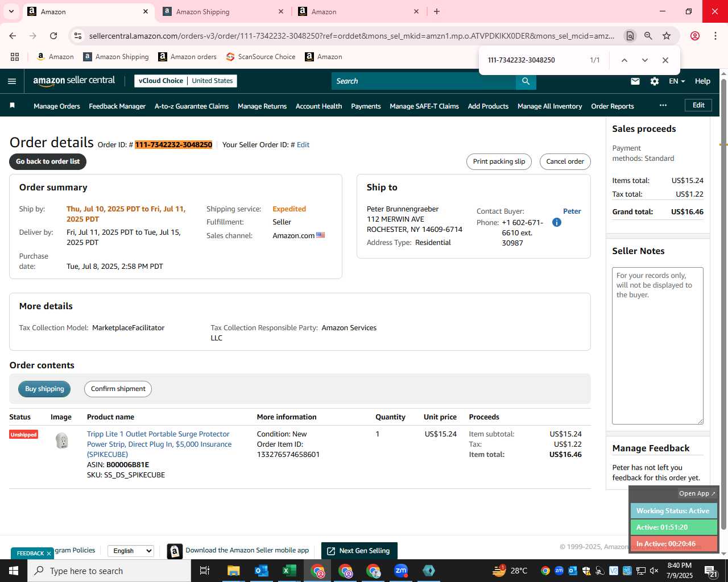This screenshot has width=728, height=582.
Task: Open the Seller Central hamburger menu
Action: point(12,81)
